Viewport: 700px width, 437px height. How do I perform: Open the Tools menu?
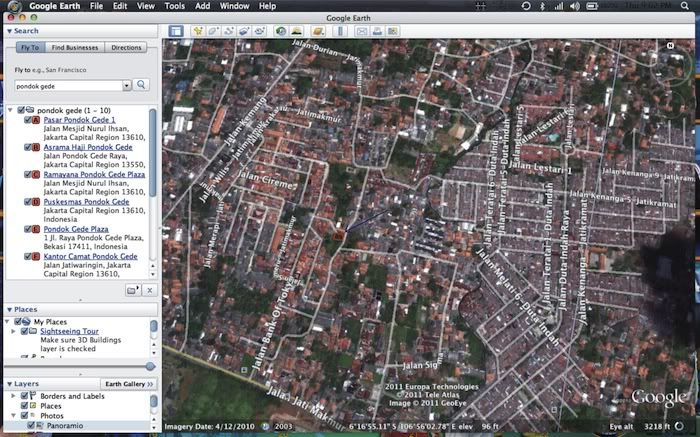click(175, 6)
